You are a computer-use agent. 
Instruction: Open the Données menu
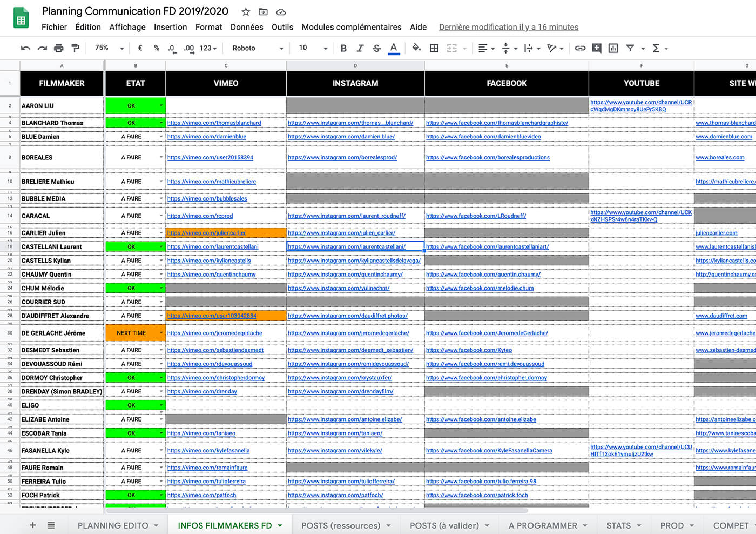[247, 27]
